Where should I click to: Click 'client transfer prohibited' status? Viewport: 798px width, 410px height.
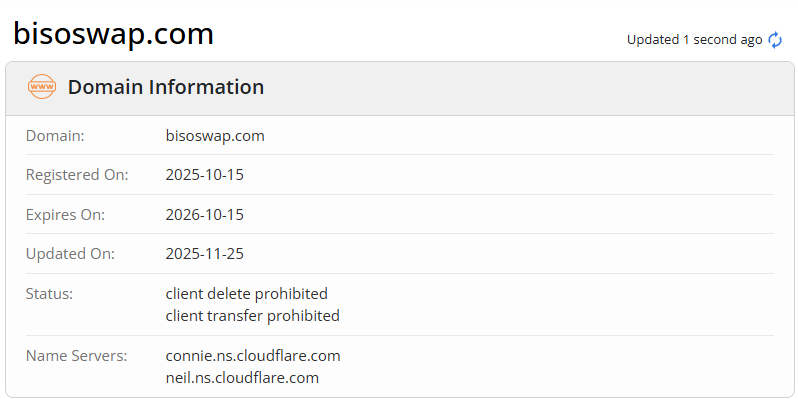[252, 316]
